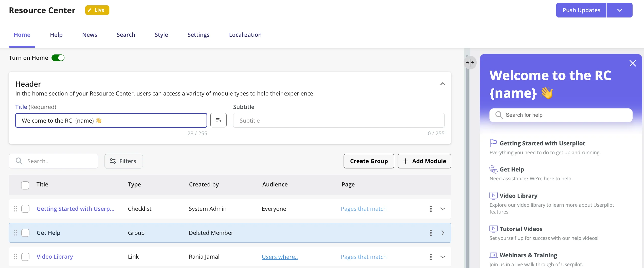This screenshot has width=644, height=268.
Task: Switch to the Help tab
Action: [x=56, y=35]
